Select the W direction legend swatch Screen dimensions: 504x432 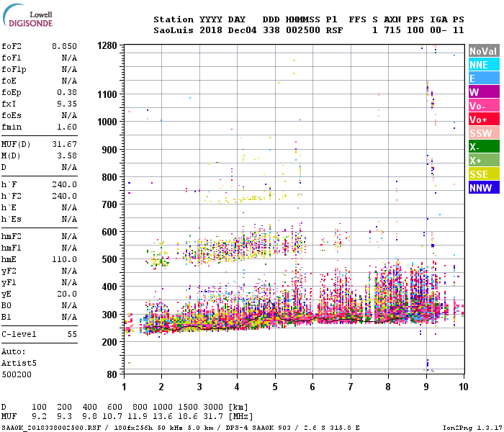[x=484, y=92]
